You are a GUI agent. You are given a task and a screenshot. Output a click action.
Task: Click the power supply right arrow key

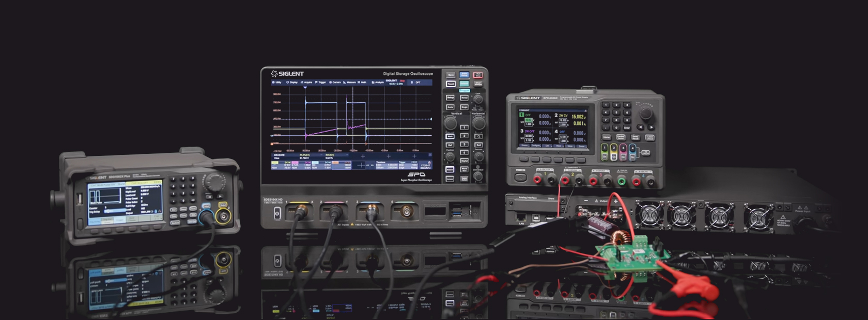652,127
